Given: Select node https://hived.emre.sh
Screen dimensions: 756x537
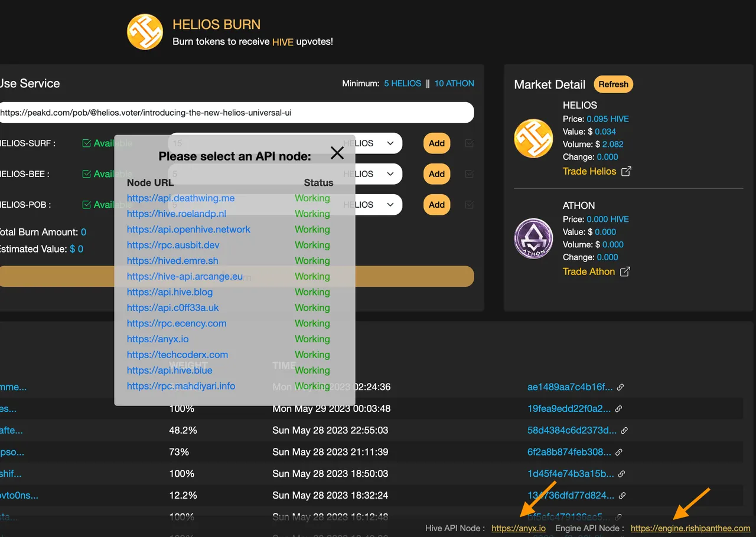Looking at the screenshot, I should (x=172, y=261).
